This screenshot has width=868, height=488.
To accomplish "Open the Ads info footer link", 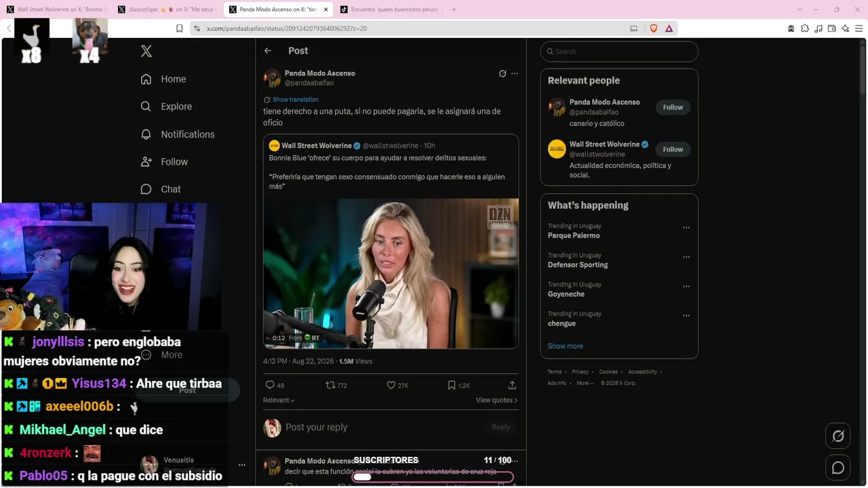I will [557, 384].
